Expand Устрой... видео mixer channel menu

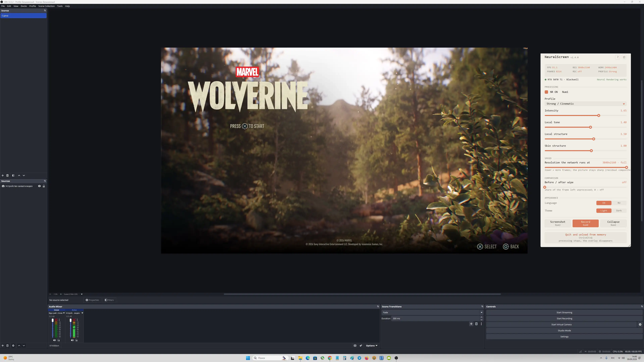point(82,313)
